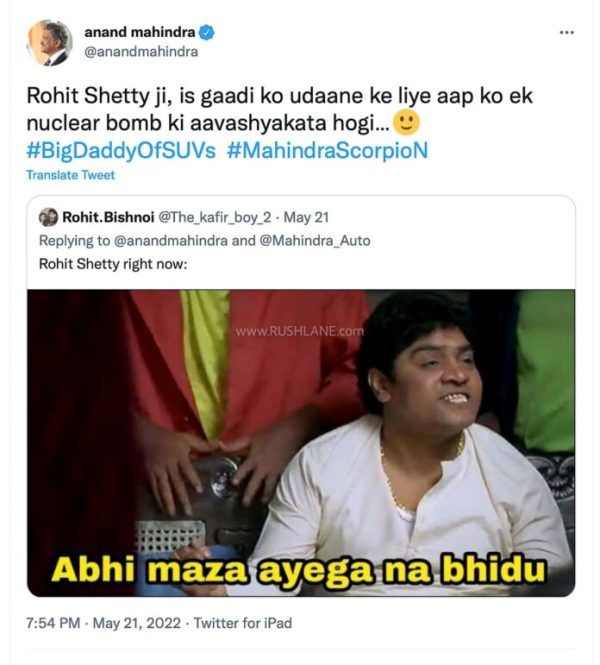
Task: Click Translate Tweet
Action: pos(70,175)
